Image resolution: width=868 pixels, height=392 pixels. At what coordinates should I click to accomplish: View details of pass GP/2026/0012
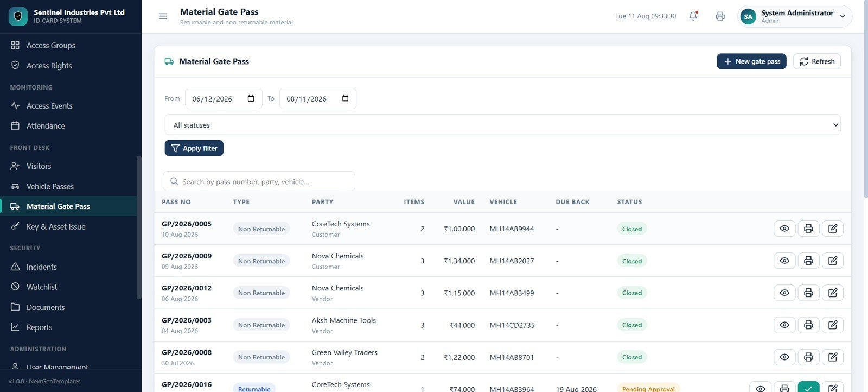pos(784,293)
